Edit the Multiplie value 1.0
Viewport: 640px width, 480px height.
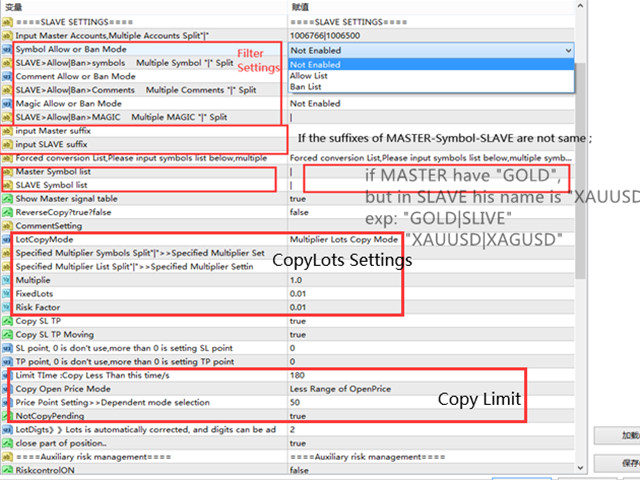[x=296, y=280]
